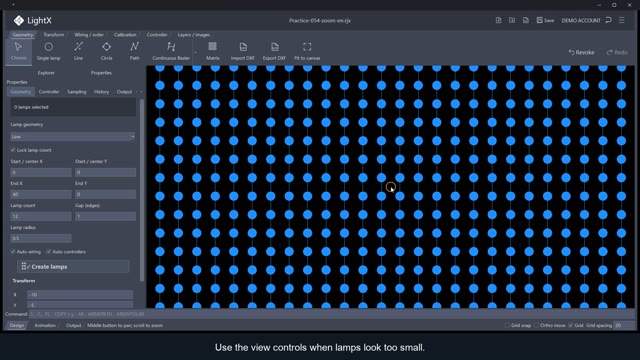The height and width of the screenshot is (360, 640).
Task: Show the Properties panel tab
Action: pos(101,73)
